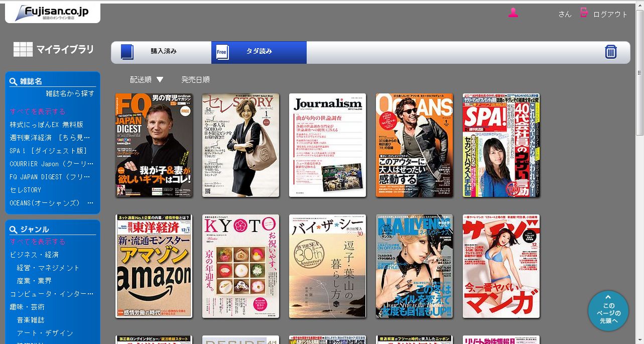Screen dimensions: 644x344
Task: Select 週刊東洋経済 in magazine name list
Action: [x=50, y=138]
